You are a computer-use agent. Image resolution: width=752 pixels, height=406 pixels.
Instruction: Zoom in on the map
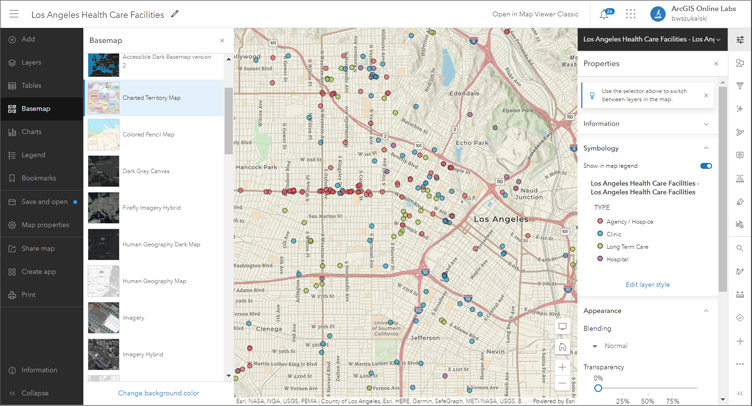[562, 367]
